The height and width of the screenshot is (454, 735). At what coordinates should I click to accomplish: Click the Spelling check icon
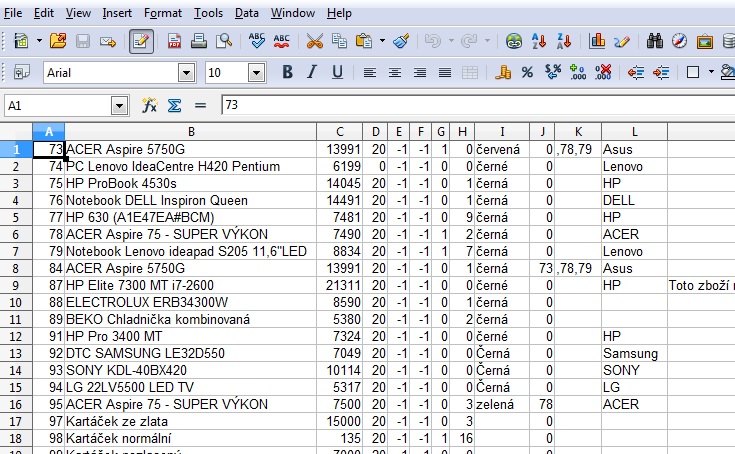256,41
